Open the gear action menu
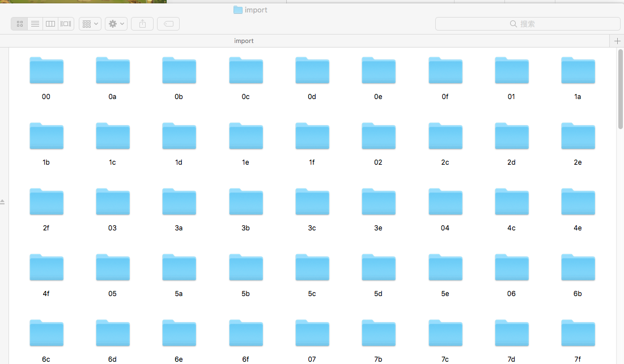The image size is (624, 364). pos(116,24)
